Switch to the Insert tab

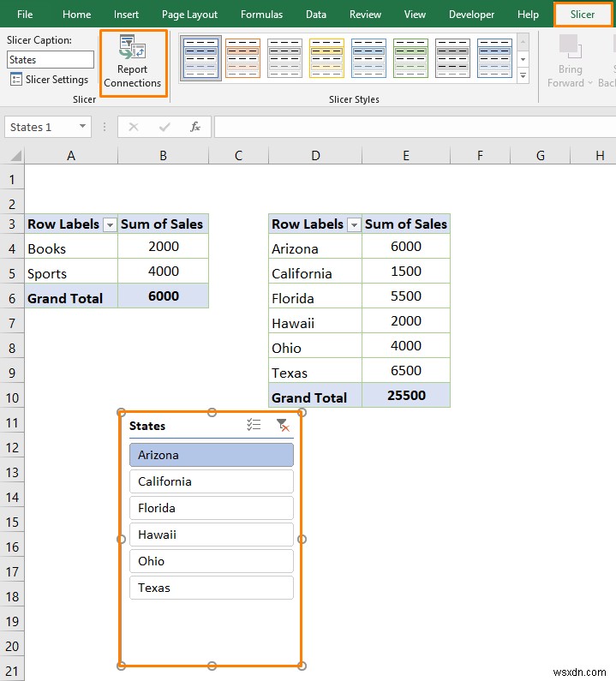coord(126,15)
